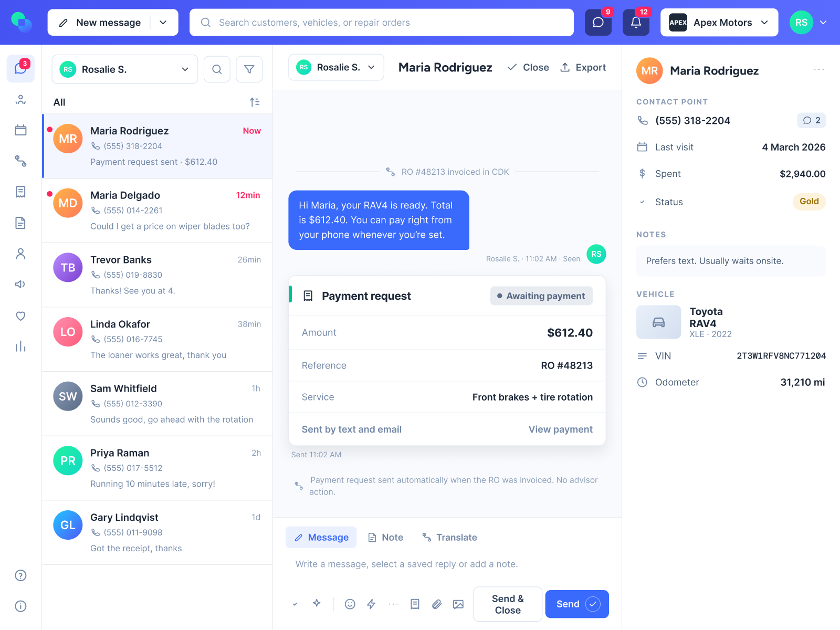This screenshot has width=840, height=630.
Task: Open the bar chart reports icon in the sidebar
Action: coord(20,346)
